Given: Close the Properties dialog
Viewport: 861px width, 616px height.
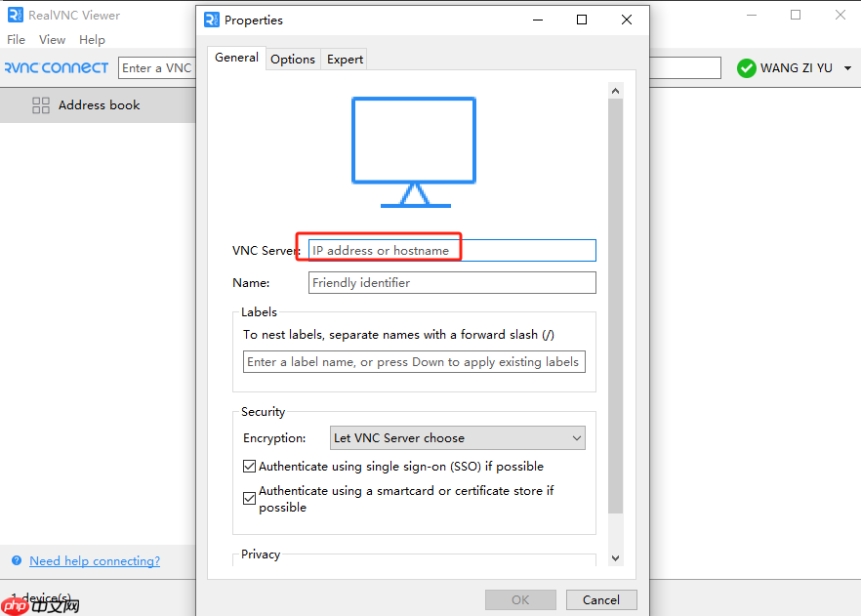Looking at the screenshot, I should (627, 20).
